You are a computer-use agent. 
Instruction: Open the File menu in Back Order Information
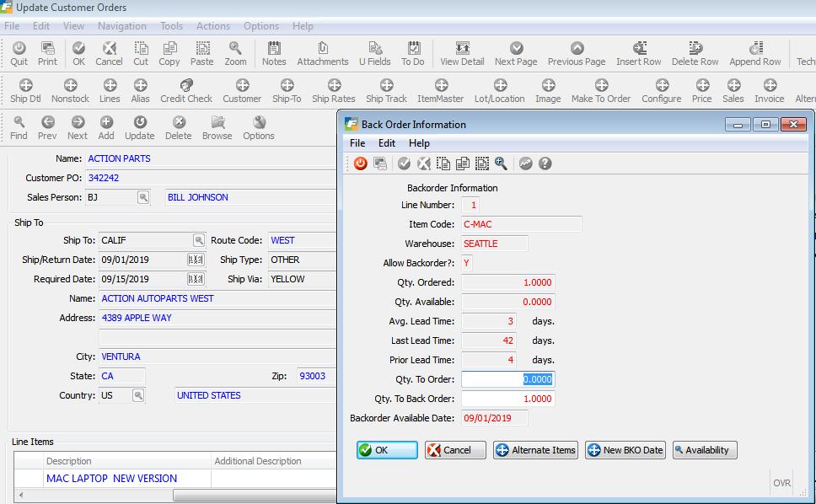(357, 143)
